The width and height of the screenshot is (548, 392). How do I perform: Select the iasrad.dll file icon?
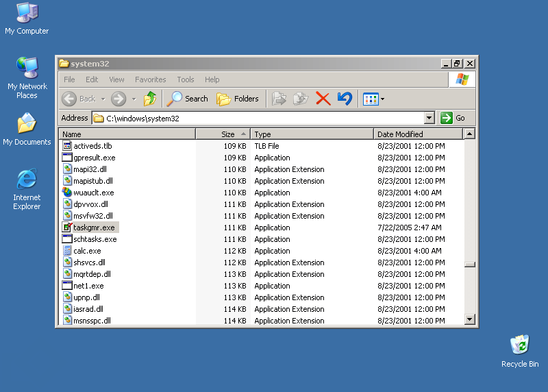[x=67, y=309]
